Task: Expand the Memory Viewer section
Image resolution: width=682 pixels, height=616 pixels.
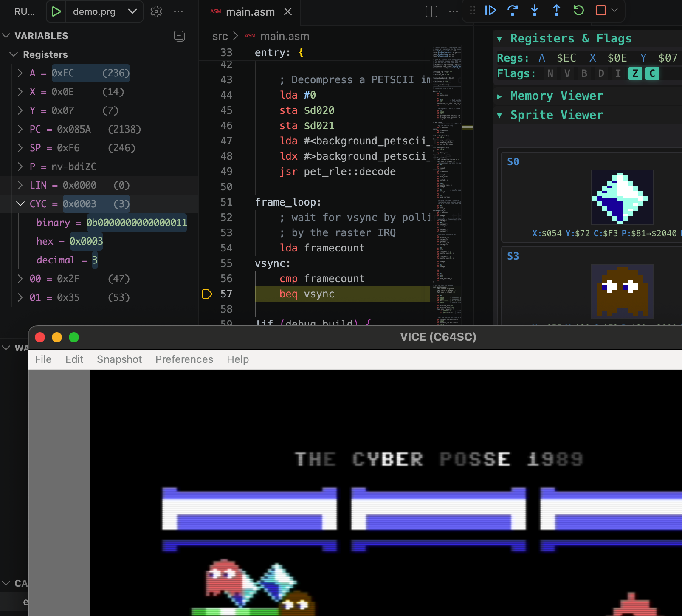Action: pos(500,96)
